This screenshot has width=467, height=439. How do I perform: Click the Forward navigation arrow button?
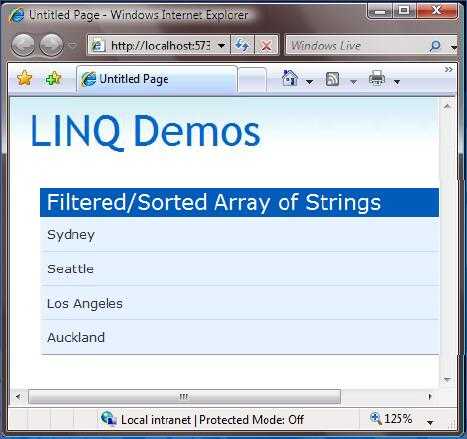pyautogui.click(x=51, y=45)
